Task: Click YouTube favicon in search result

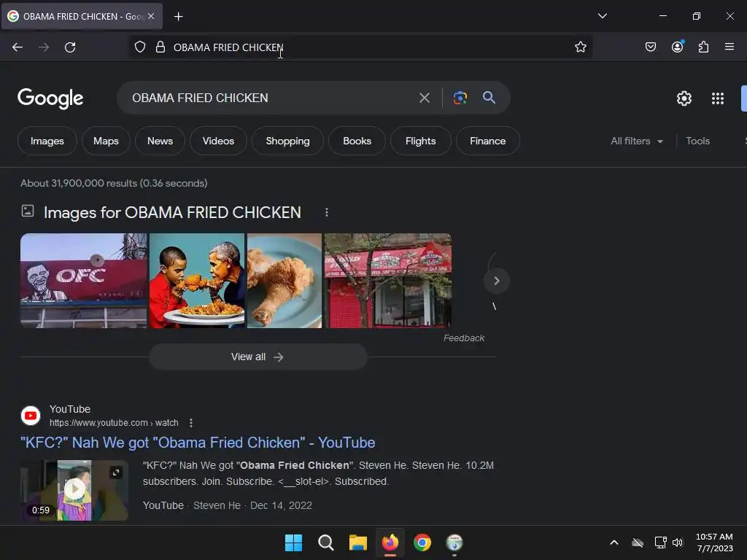Action: click(x=31, y=416)
